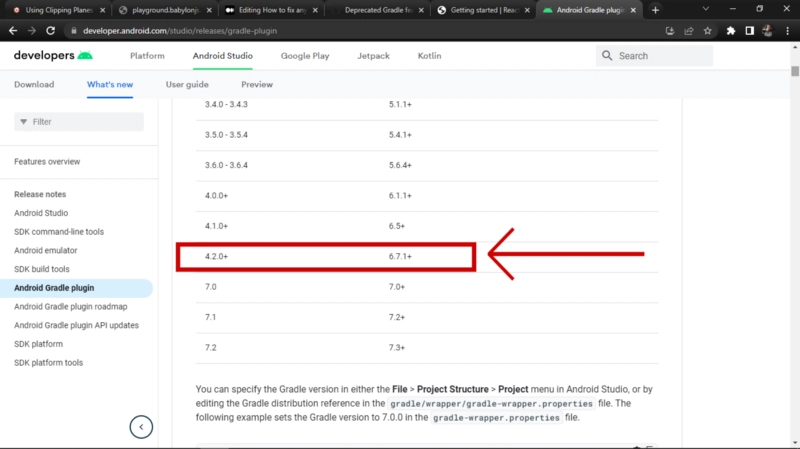
Task: Open the Preview sub-tab
Action: [x=257, y=84]
